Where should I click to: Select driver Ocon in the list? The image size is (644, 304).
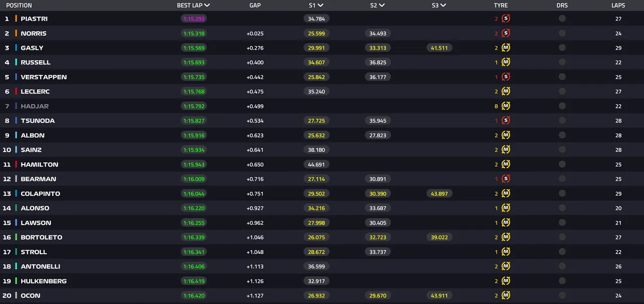pyautogui.click(x=31, y=295)
